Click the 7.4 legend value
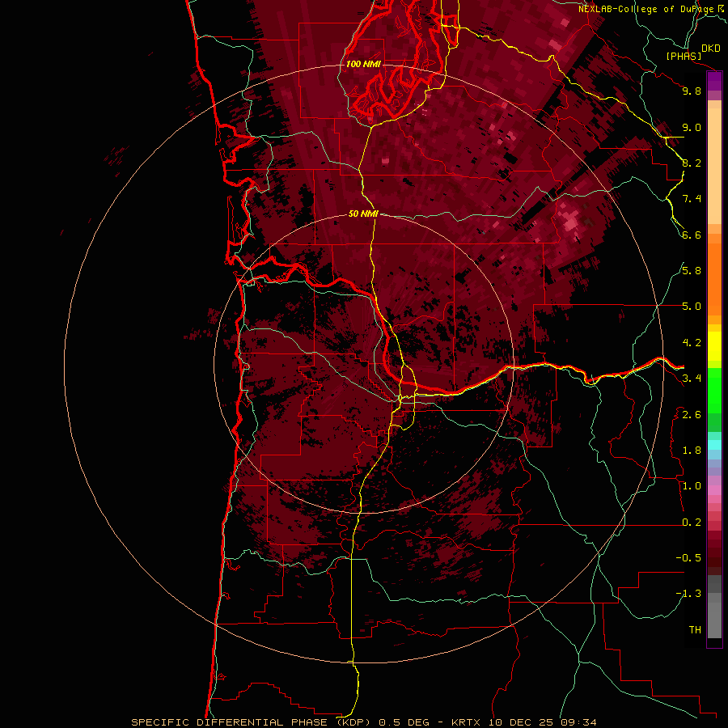728x728 pixels. pyautogui.click(x=692, y=199)
